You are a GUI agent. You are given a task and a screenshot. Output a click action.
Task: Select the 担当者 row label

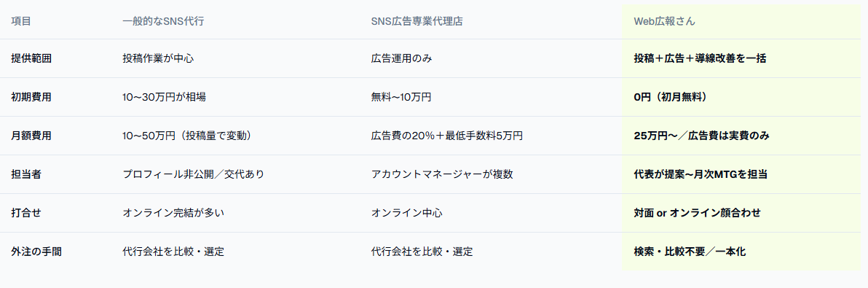(x=26, y=174)
